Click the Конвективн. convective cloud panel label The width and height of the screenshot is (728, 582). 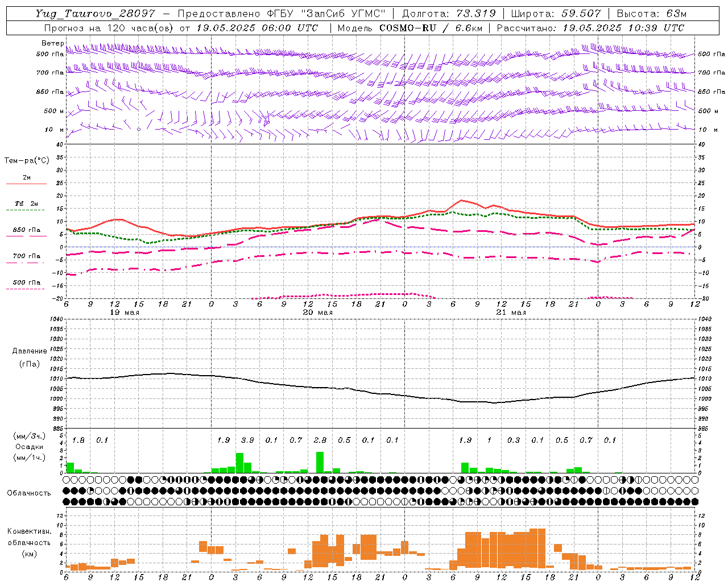tap(30, 531)
